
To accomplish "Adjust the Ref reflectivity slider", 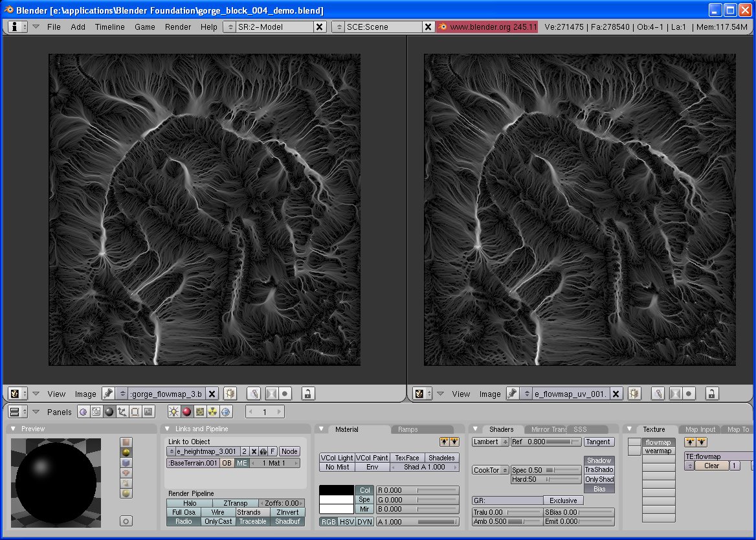I will pos(546,442).
